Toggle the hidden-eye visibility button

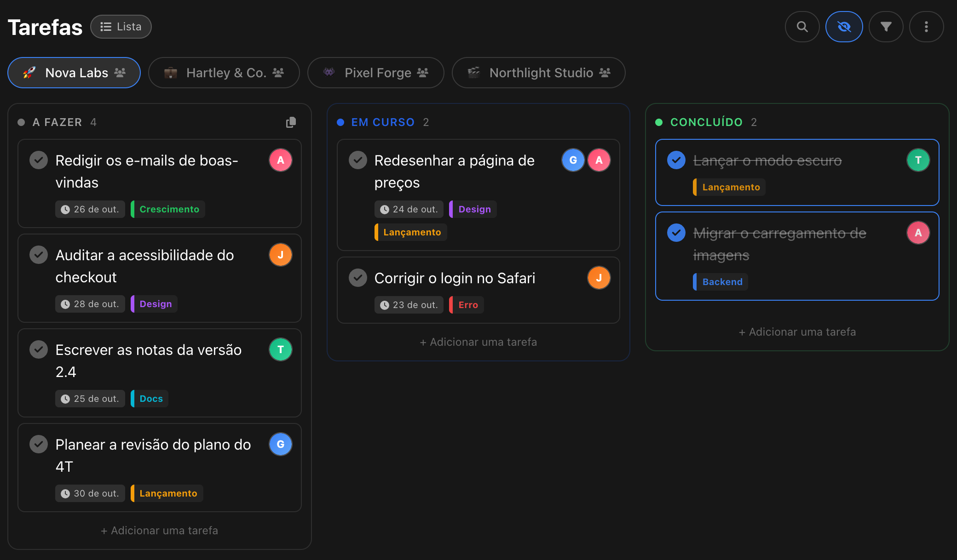(x=844, y=27)
